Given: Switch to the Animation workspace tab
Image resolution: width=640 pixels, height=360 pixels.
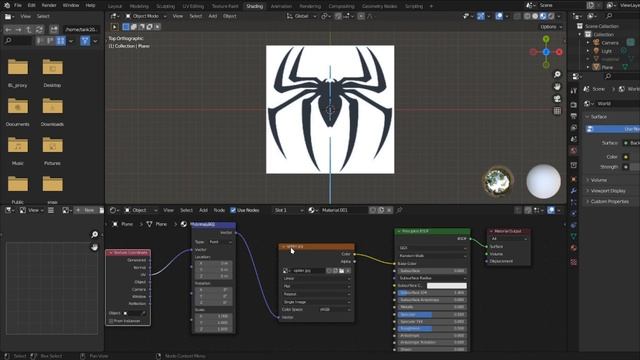Looking at the screenshot, I should click(281, 6).
